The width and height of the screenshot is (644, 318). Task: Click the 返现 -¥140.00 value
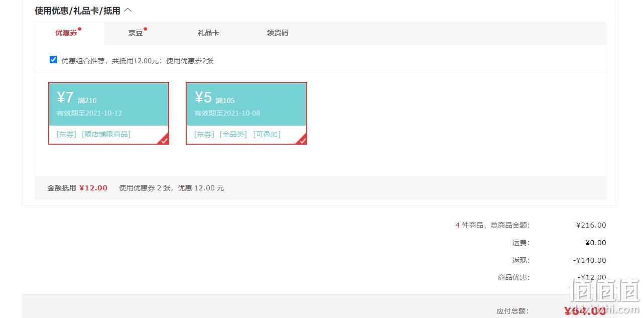[590, 260]
